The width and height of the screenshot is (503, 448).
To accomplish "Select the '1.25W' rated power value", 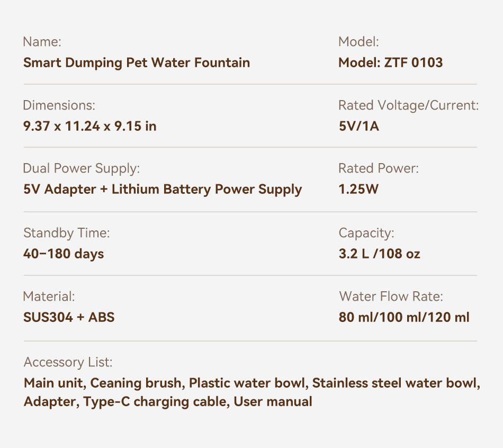I will pos(358,190).
